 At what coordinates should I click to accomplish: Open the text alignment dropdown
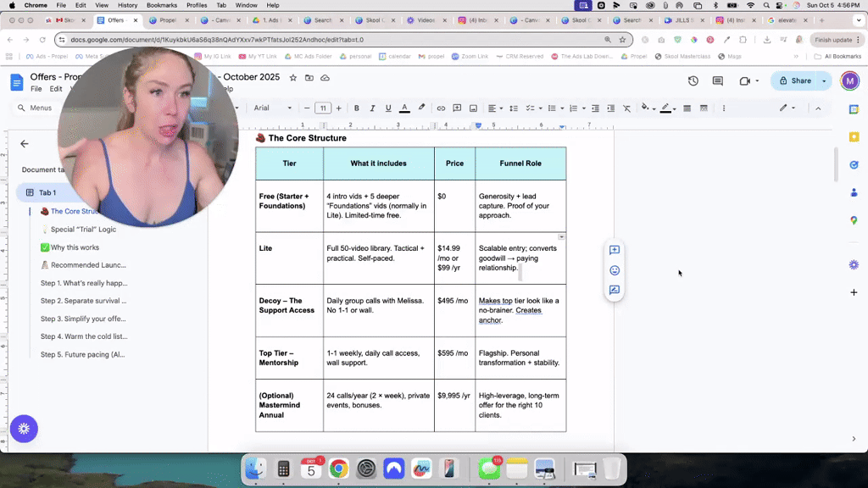(x=495, y=108)
